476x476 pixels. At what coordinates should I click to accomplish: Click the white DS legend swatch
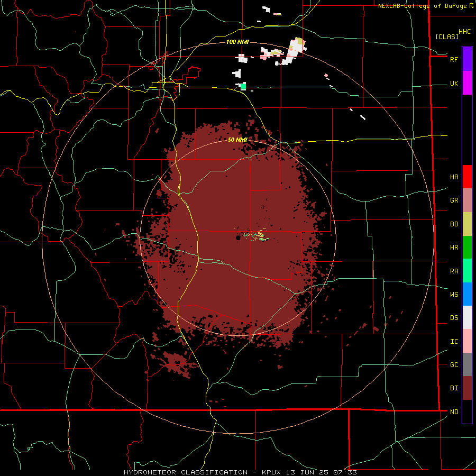(x=467, y=317)
